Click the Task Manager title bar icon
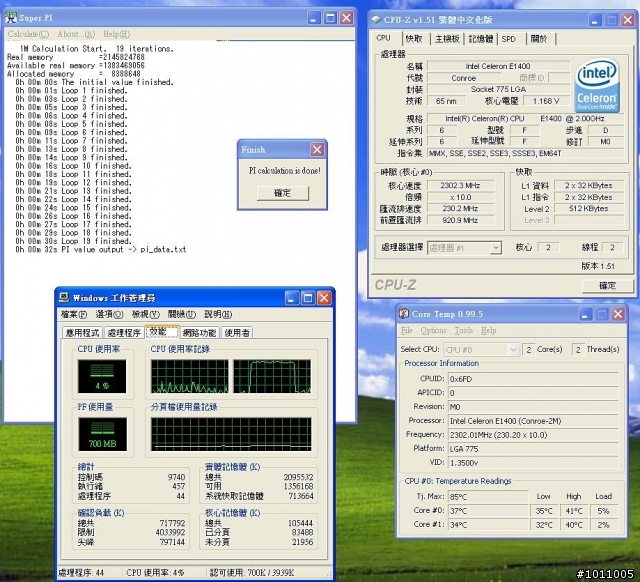Screen dimensions: 640x582 [x=64, y=298]
